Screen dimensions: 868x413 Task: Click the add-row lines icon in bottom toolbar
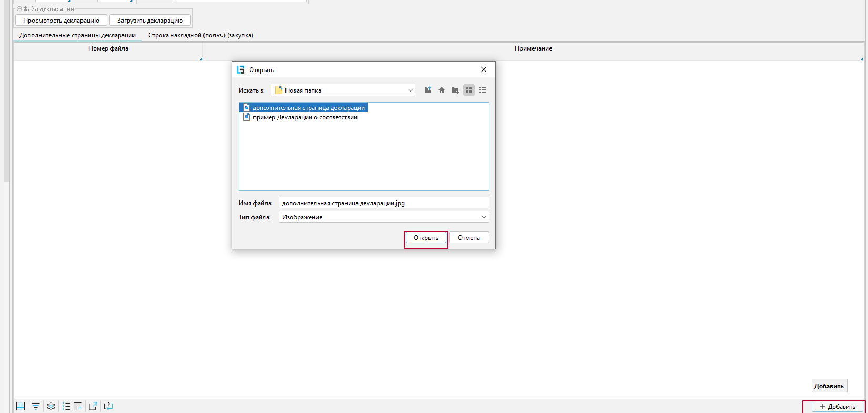[78, 406]
